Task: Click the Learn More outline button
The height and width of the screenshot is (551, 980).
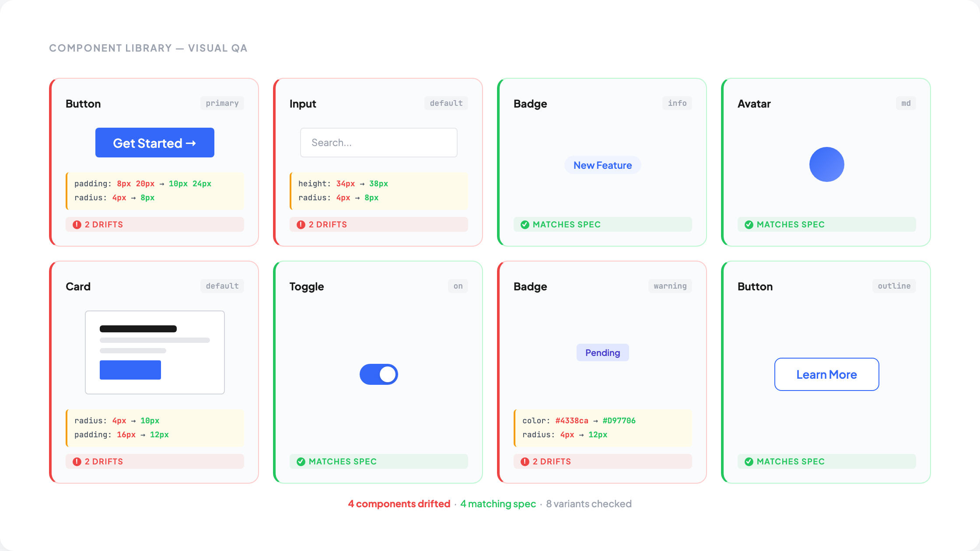Action: pyautogui.click(x=827, y=374)
